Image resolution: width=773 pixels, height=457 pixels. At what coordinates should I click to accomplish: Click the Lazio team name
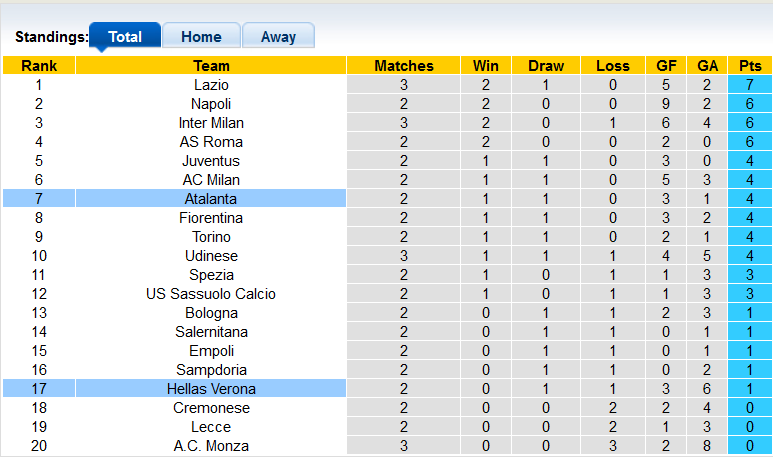(x=211, y=85)
